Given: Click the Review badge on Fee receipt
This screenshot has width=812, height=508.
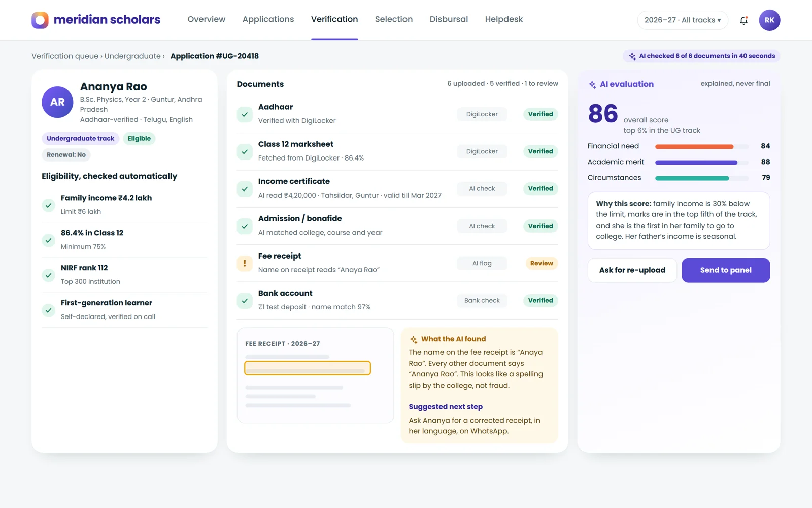Looking at the screenshot, I should coord(542,263).
